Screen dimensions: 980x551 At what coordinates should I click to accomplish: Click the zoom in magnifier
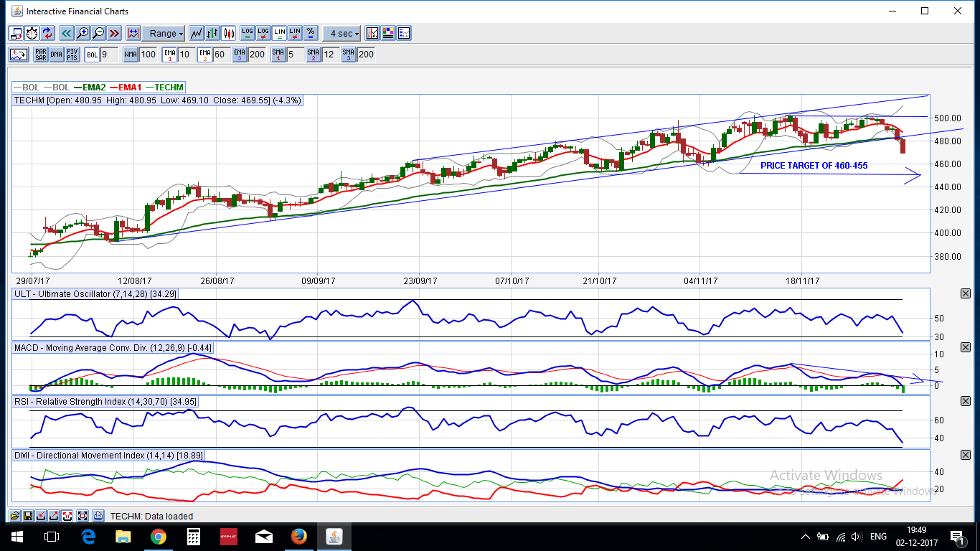83,33
